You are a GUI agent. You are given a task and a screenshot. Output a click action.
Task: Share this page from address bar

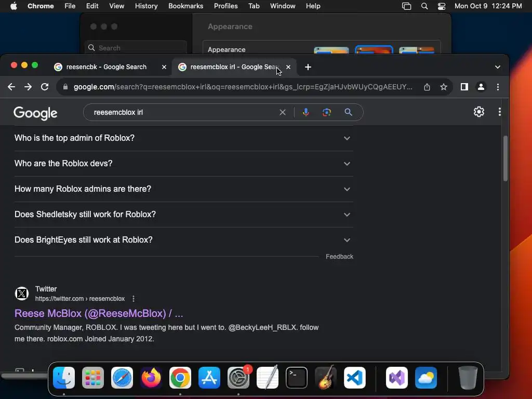point(427,87)
